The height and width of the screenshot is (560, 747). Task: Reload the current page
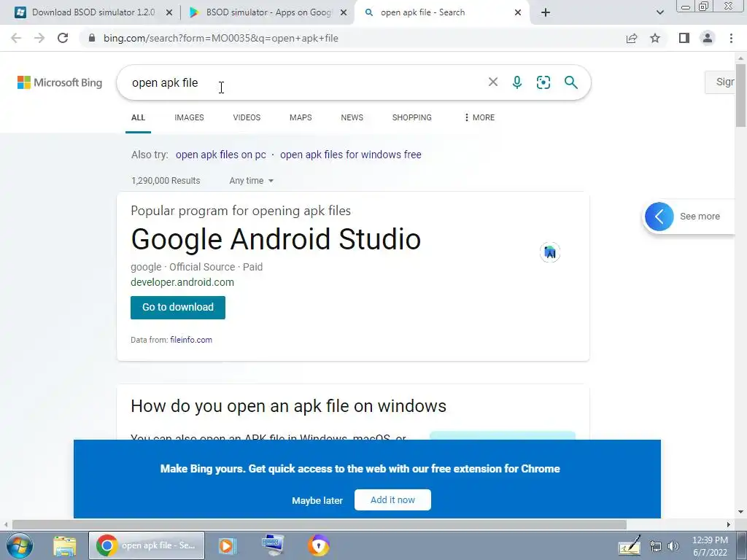tap(63, 38)
